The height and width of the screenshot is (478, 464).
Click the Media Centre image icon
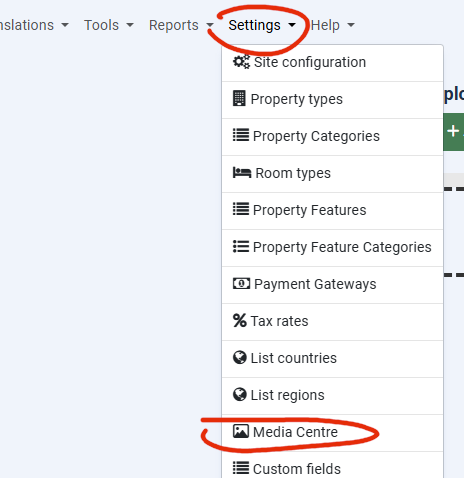tap(241, 431)
